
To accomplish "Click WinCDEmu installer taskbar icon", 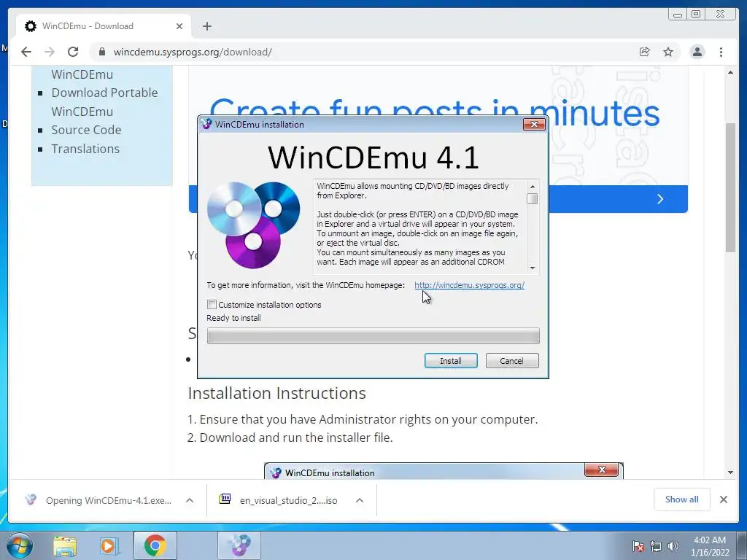I will pyautogui.click(x=239, y=545).
